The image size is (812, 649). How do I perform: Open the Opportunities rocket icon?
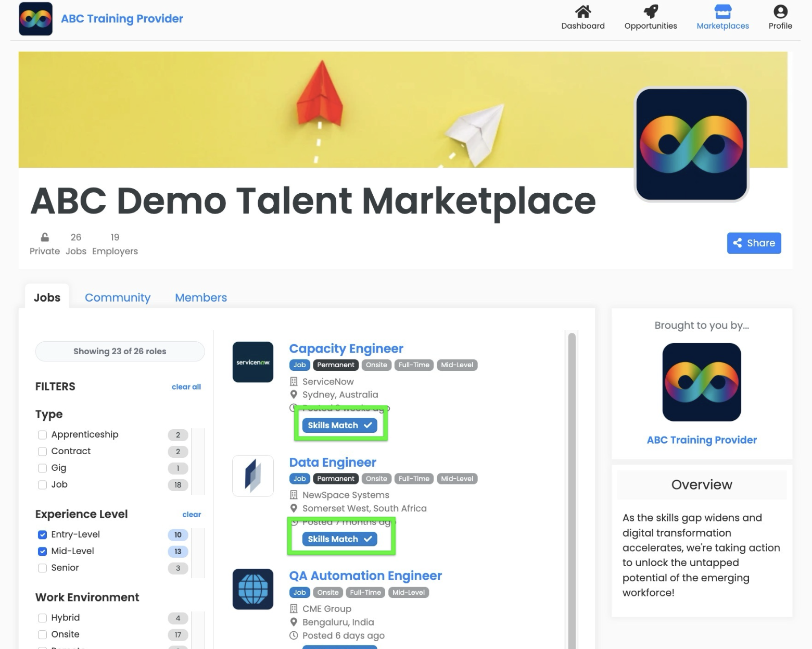[x=651, y=11]
